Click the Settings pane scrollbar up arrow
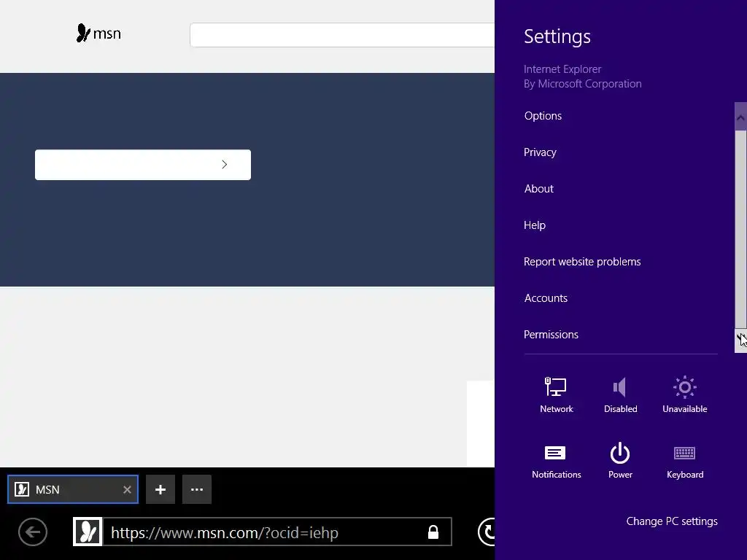Viewport: 747px width, 560px height. tap(740, 117)
